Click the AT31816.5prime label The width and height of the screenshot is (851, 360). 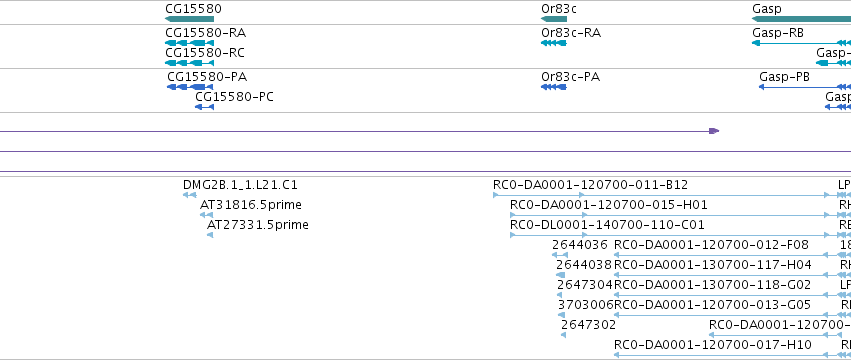coord(251,205)
